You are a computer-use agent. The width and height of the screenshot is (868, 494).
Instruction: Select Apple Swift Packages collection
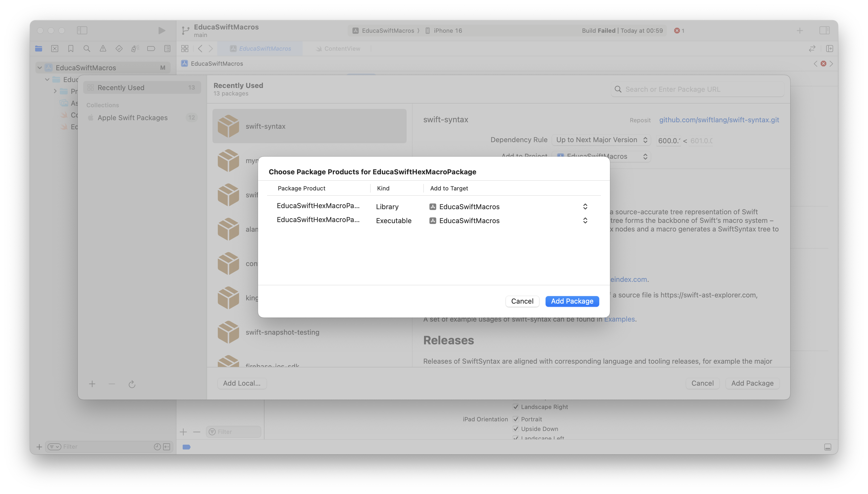point(132,118)
